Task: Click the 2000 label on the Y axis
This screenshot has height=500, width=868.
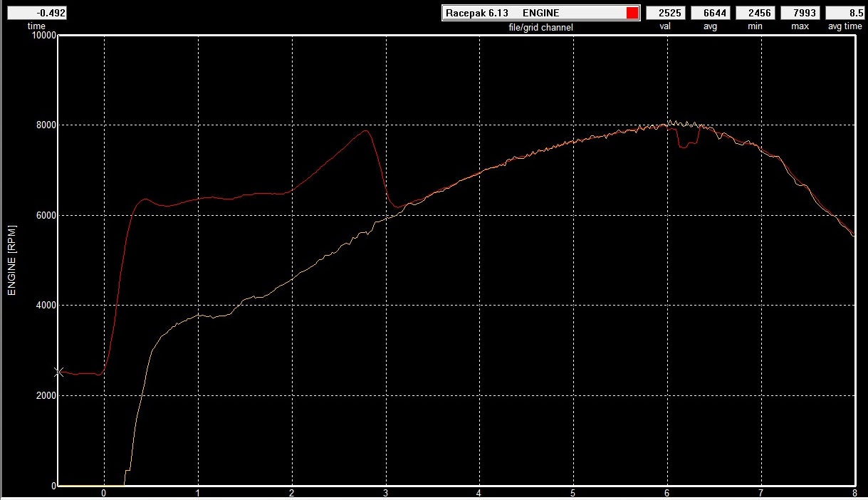Action: [x=46, y=395]
